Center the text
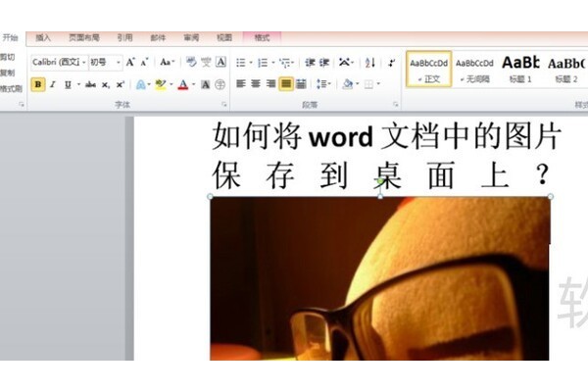 click(256, 84)
